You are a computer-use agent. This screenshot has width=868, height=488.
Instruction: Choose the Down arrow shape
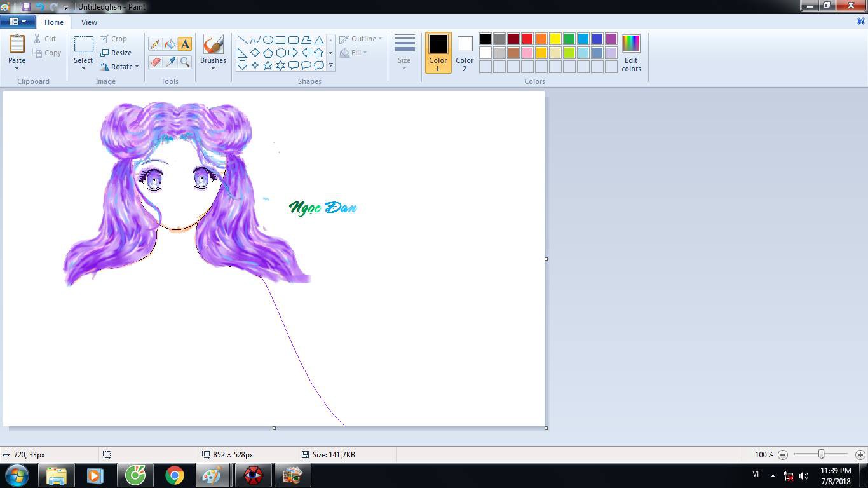pos(243,65)
